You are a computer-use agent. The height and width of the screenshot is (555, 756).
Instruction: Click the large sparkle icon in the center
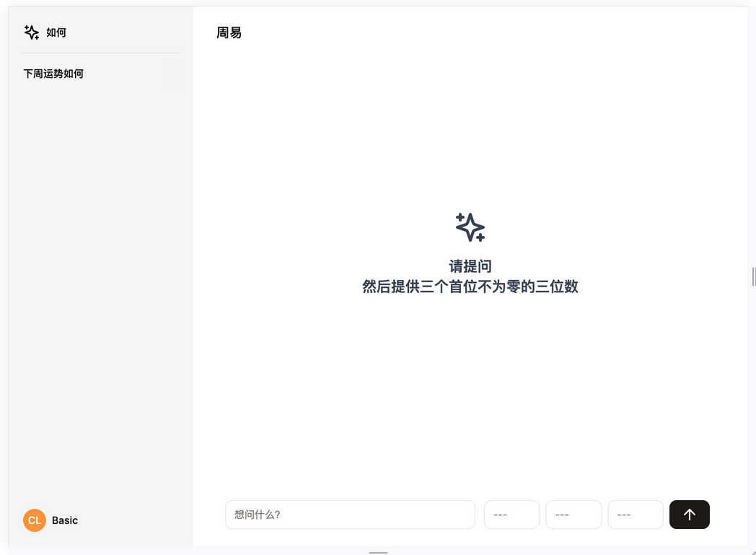point(470,227)
